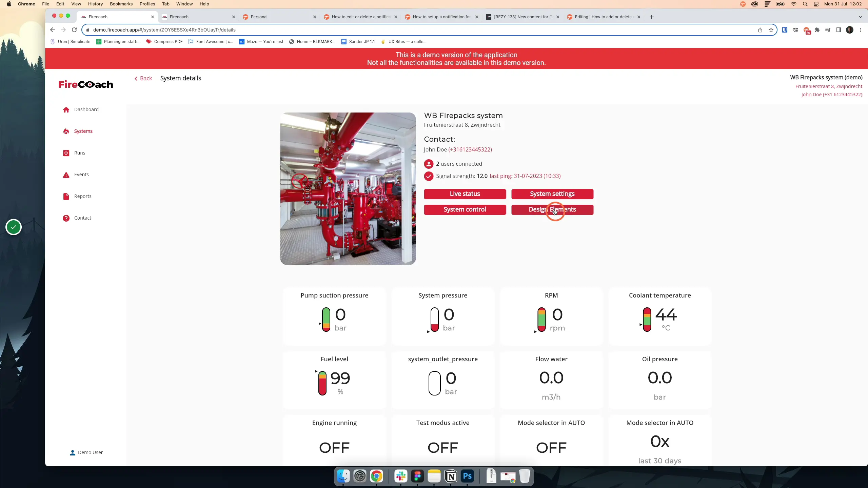Open the Bookmarks menu
The width and height of the screenshot is (868, 488).
(121, 4)
